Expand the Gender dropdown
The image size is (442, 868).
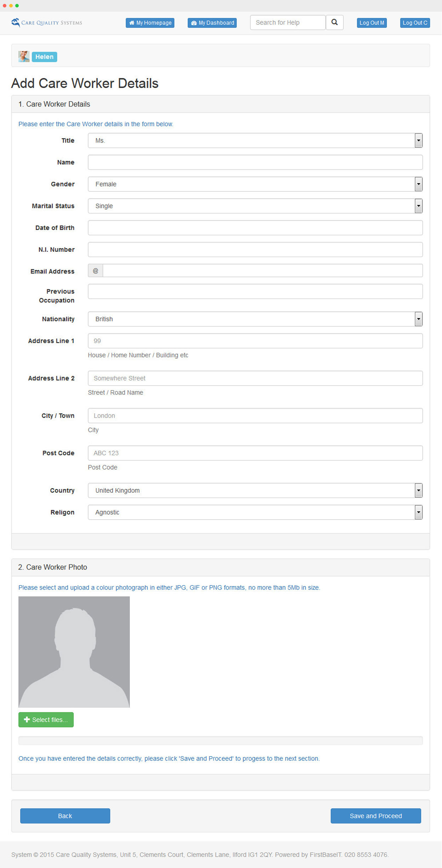coord(255,184)
